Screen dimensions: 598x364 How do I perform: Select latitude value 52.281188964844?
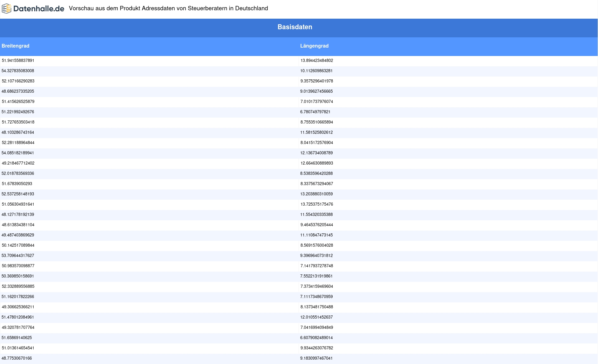(x=18, y=143)
